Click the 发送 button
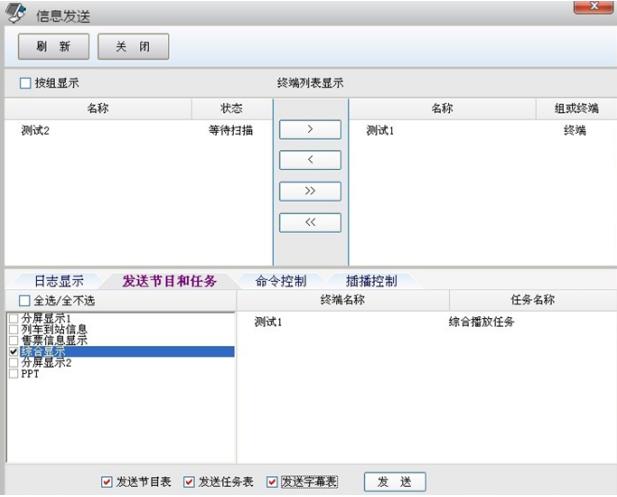Viewport: 617px width, 497px height. point(394,482)
